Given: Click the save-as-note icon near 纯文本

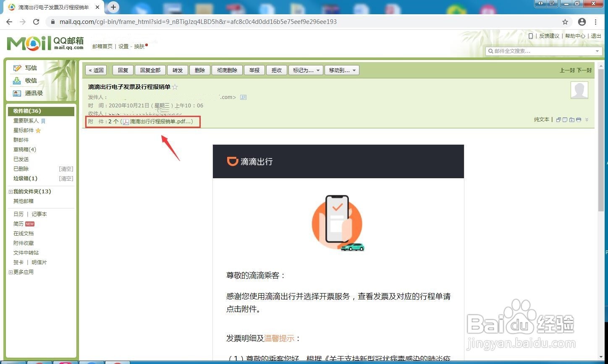Looking at the screenshot, I should click(565, 120).
